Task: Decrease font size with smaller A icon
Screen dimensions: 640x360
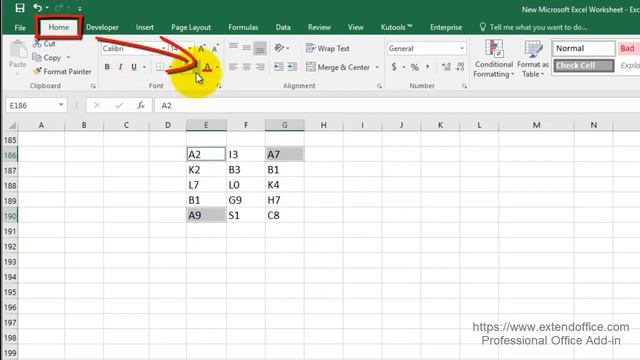Action: pyautogui.click(x=215, y=49)
